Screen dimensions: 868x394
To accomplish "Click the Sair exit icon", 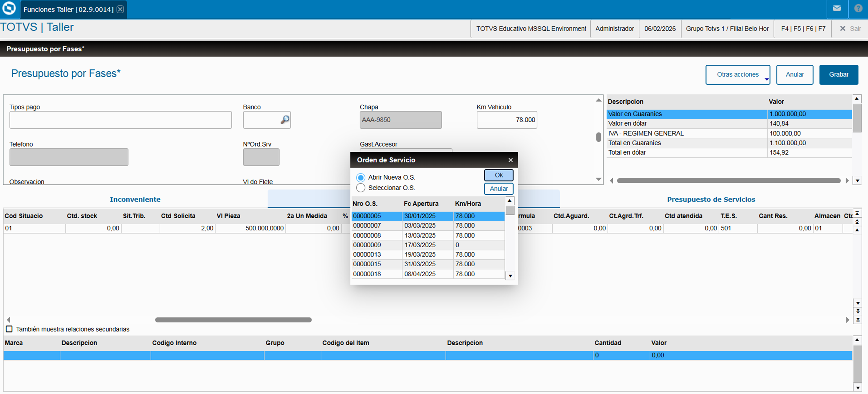I will (x=842, y=29).
